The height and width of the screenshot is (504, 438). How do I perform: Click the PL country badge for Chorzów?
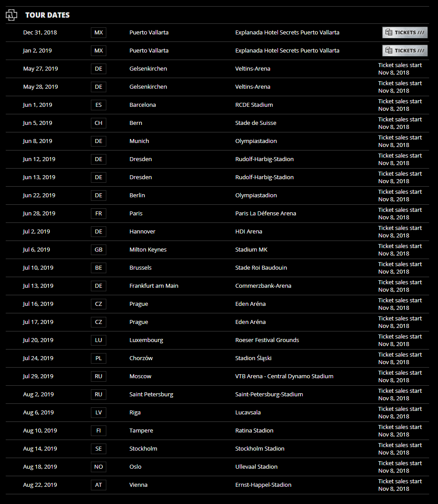(x=98, y=358)
